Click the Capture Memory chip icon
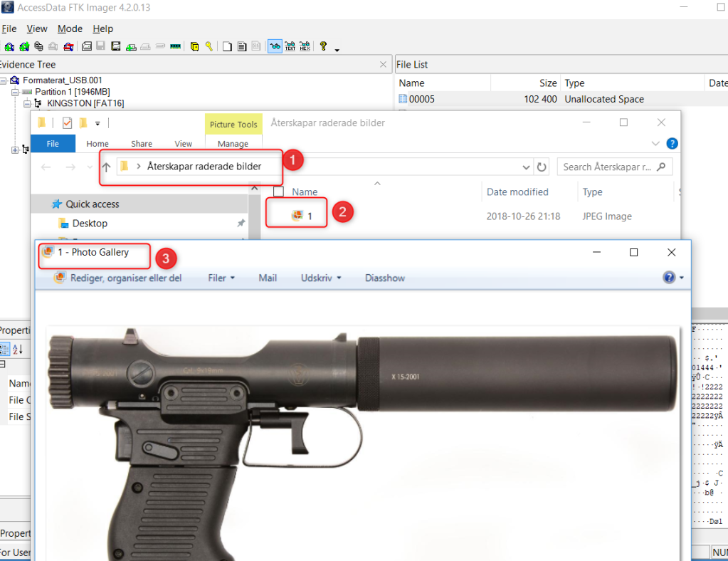The image size is (728, 561). tap(175, 47)
